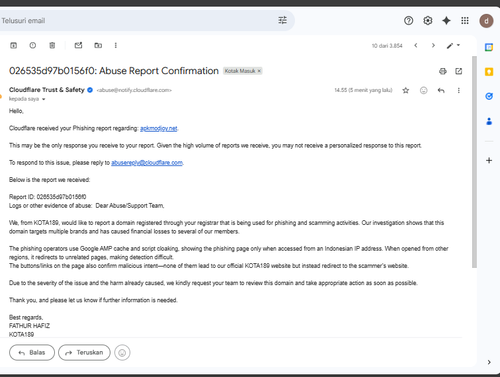Reply using arrow icon in message header
This screenshot has height=377, width=500.
point(441,90)
